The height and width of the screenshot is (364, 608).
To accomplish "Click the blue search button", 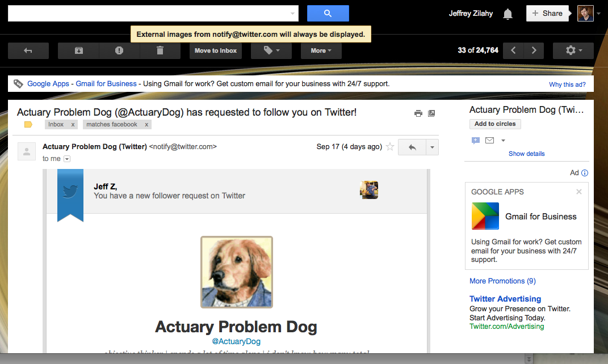I will point(328,13).
